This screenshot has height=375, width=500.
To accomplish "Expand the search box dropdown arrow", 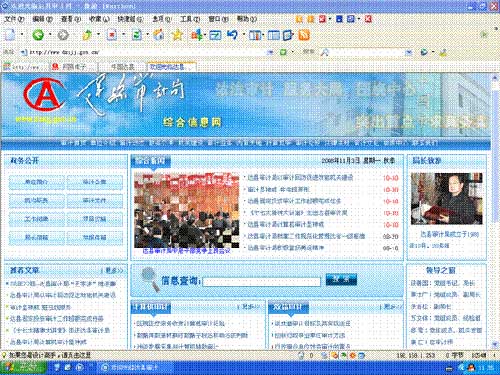I will pyautogui.click(x=408, y=52).
